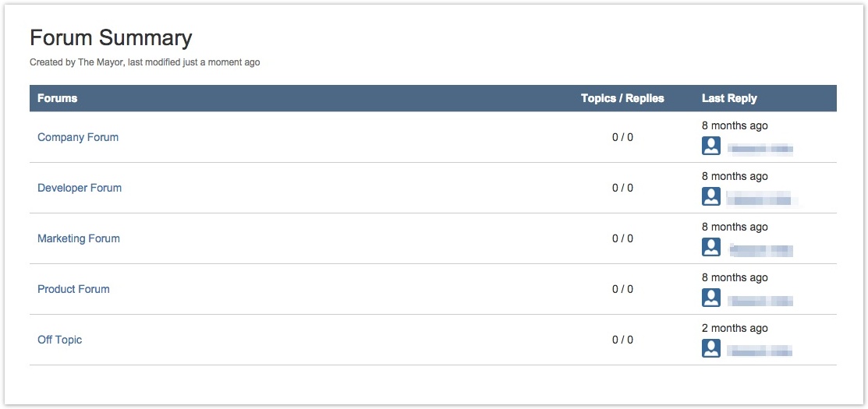The height and width of the screenshot is (409, 868).
Task: Go to the Marketing Forum
Action: coord(79,238)
